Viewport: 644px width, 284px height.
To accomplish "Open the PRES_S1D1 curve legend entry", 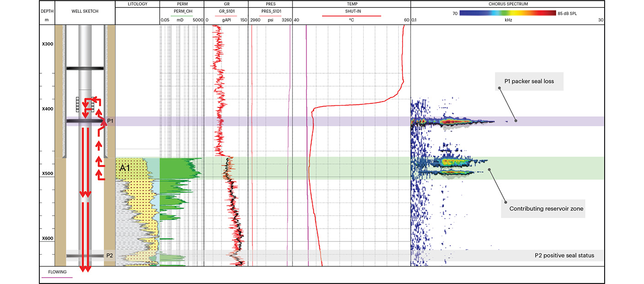I will point(270,11).
